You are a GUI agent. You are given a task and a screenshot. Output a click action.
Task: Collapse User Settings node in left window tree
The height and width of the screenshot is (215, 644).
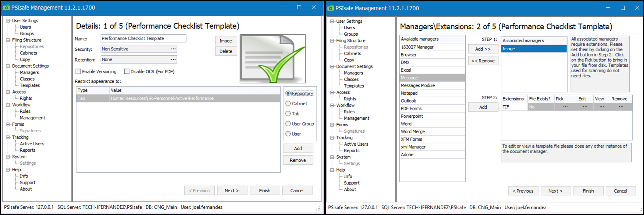[8, 21]
